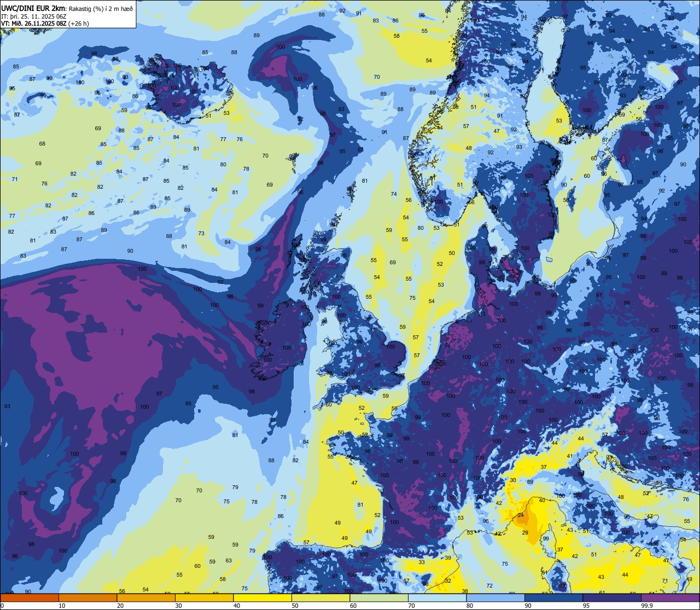Select the purple legend swatch above 99.9

[x=670, y=597]
